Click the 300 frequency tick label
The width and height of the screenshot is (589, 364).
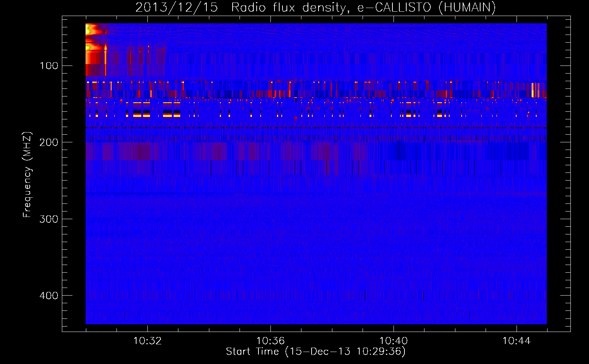click(x=49, y=219)
